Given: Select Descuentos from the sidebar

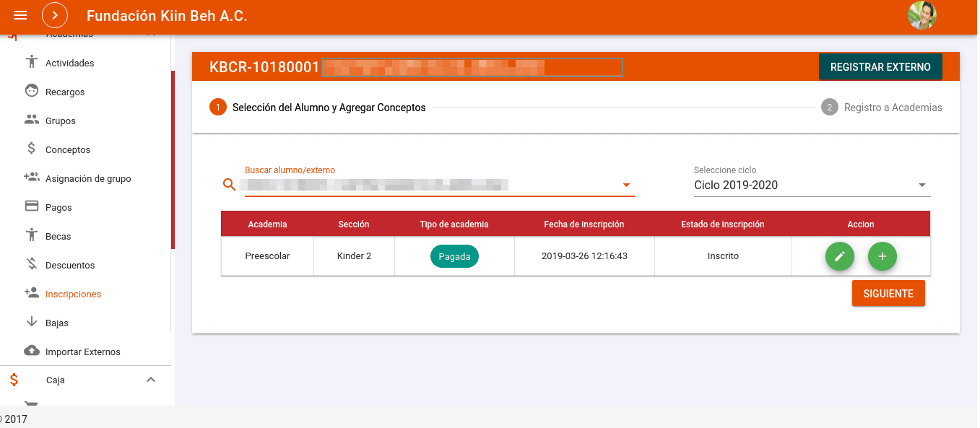Looking at the screenshot, I should point(70,265).
